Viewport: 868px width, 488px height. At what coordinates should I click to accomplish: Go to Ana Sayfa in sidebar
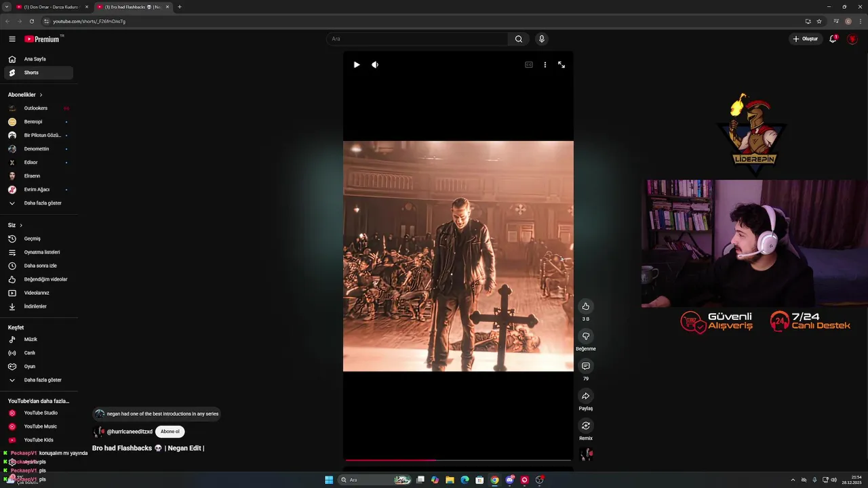coord(39,59)
